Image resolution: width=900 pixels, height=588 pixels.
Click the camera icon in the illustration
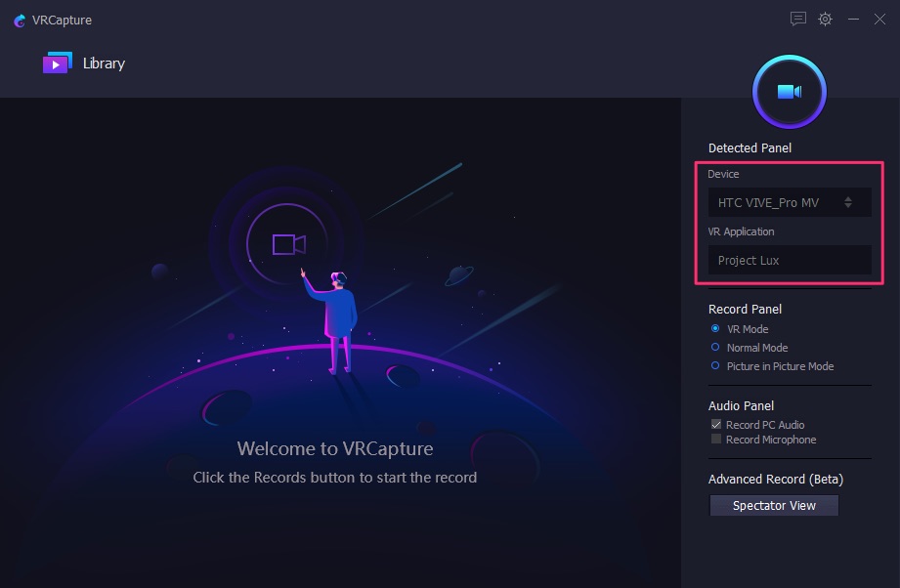click(x=288, y=244)
